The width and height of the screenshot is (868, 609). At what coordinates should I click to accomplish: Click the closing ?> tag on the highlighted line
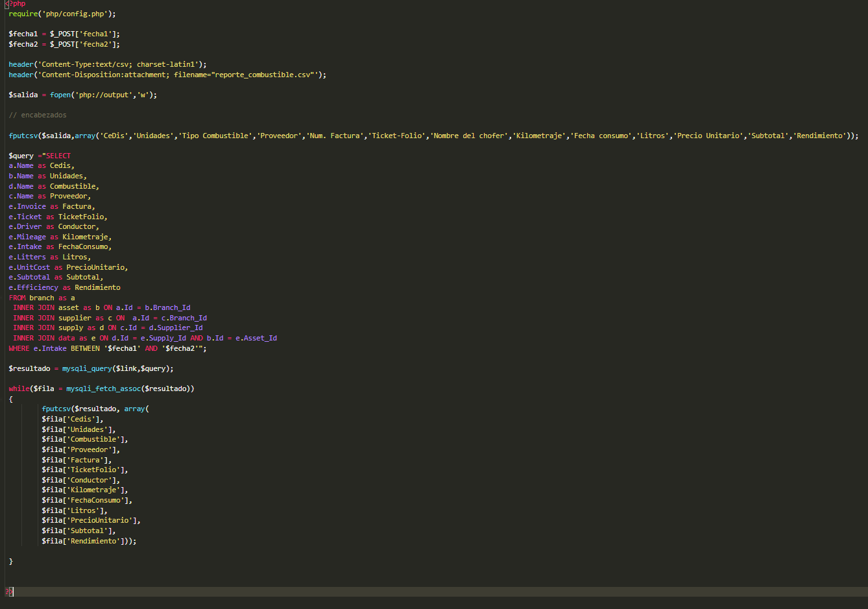pos(9,591)
